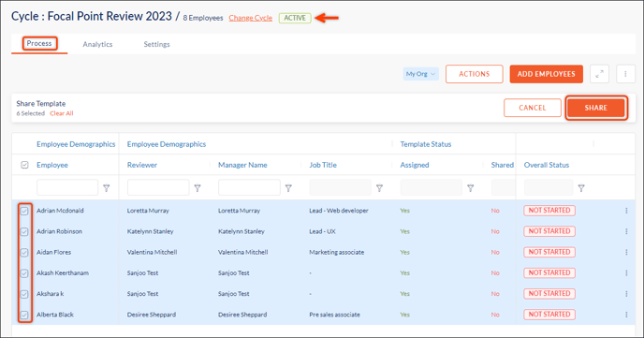
Task: Open the ACTIONS dropdown button
Action: pyautogui.click(x=475, y=74)
